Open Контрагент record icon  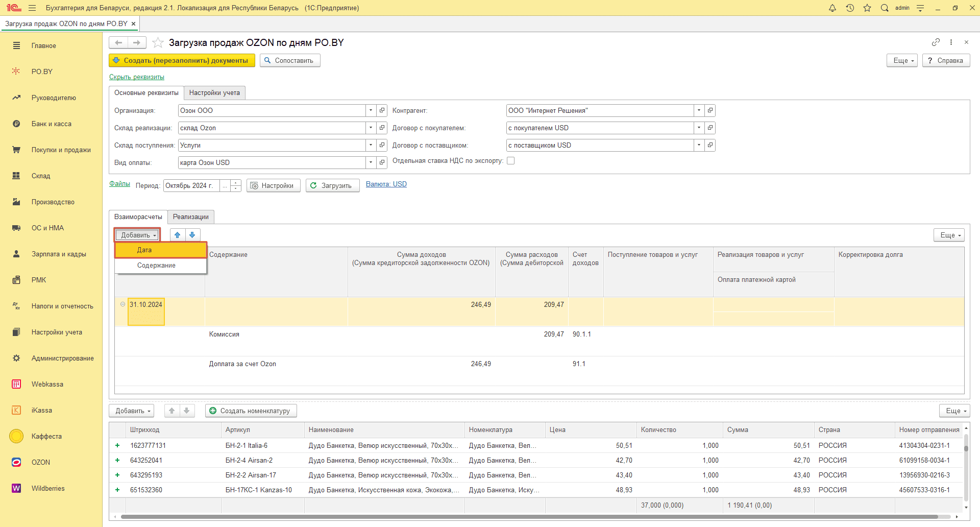click(x=710, y=110)
